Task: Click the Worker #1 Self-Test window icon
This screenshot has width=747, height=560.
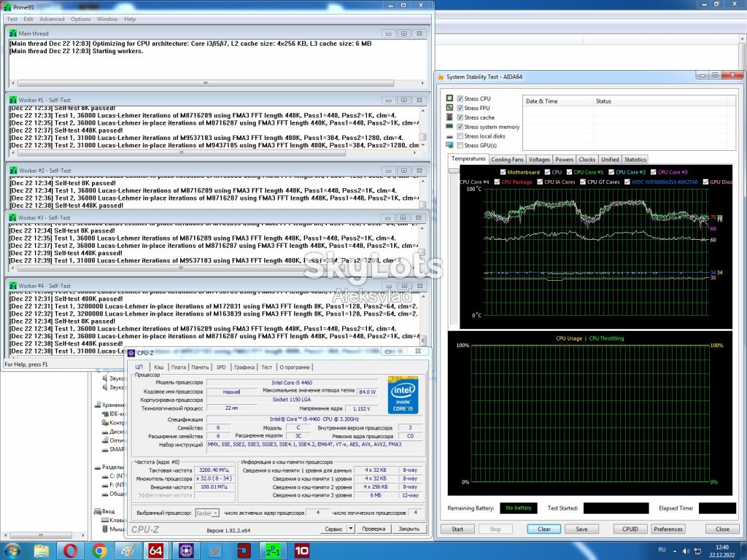Action: [x=13, y=100]
